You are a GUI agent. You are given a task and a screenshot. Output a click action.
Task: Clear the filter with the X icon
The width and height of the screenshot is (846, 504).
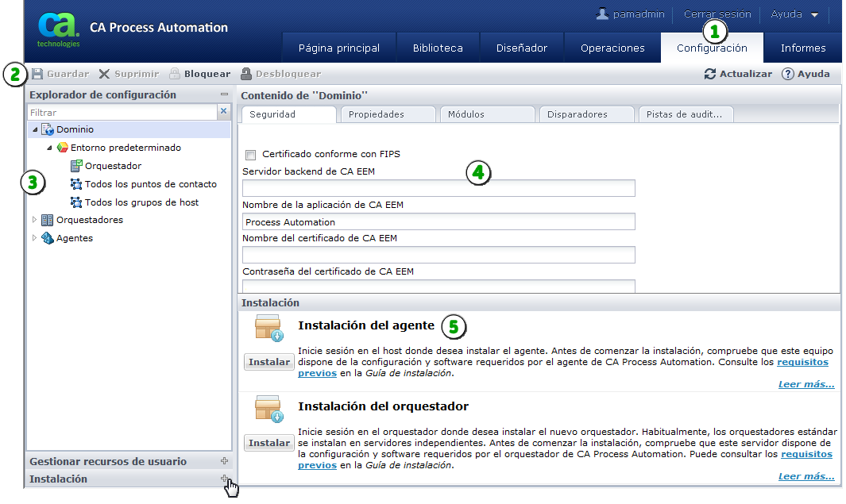[x=224, y=111]
